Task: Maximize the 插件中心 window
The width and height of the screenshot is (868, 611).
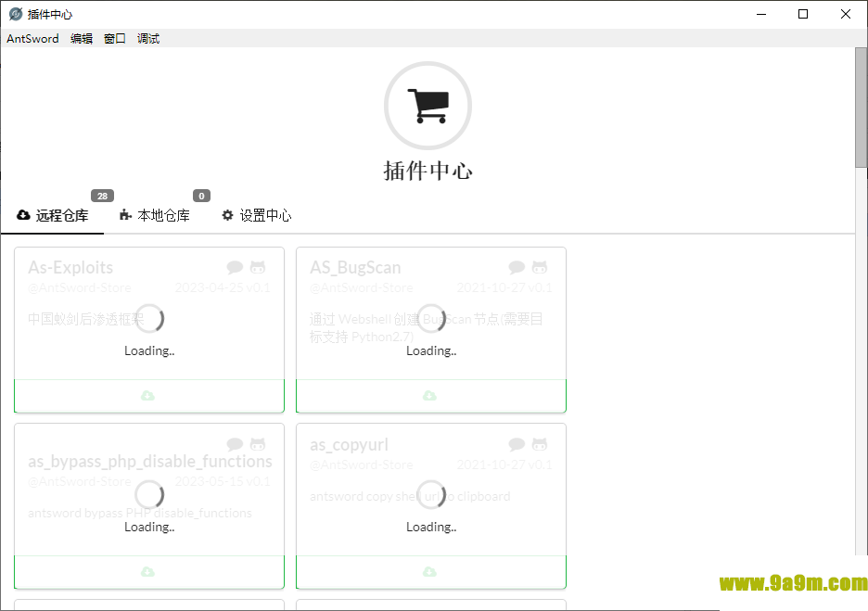Action: click(x=803, y=15)
